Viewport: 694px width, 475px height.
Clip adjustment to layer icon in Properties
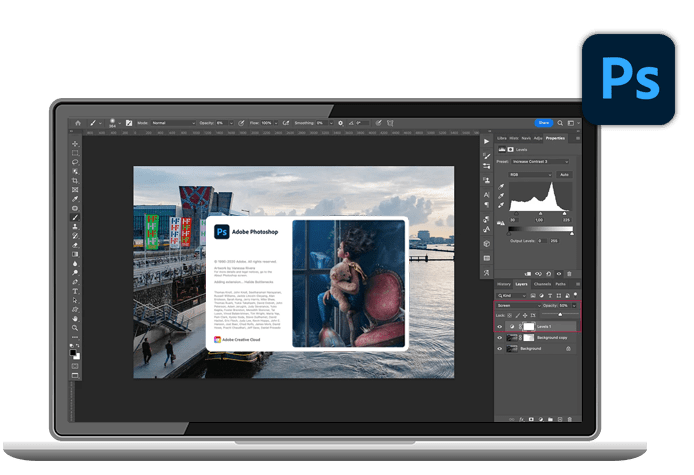coord(528,274)
